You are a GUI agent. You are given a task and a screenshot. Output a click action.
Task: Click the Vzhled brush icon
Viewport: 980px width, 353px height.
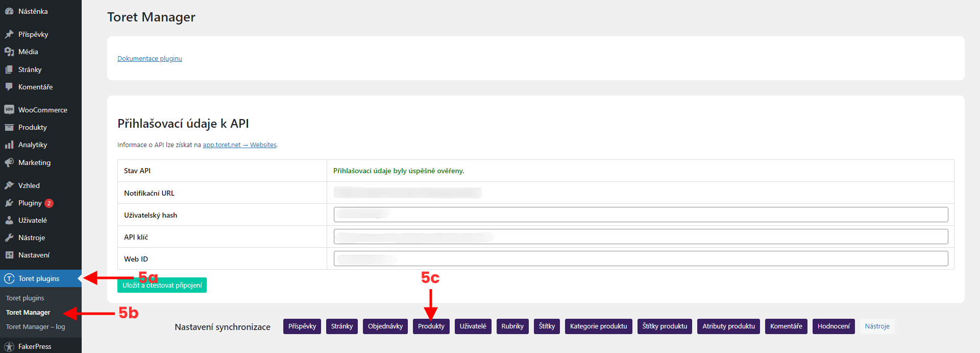click(9, 185)
